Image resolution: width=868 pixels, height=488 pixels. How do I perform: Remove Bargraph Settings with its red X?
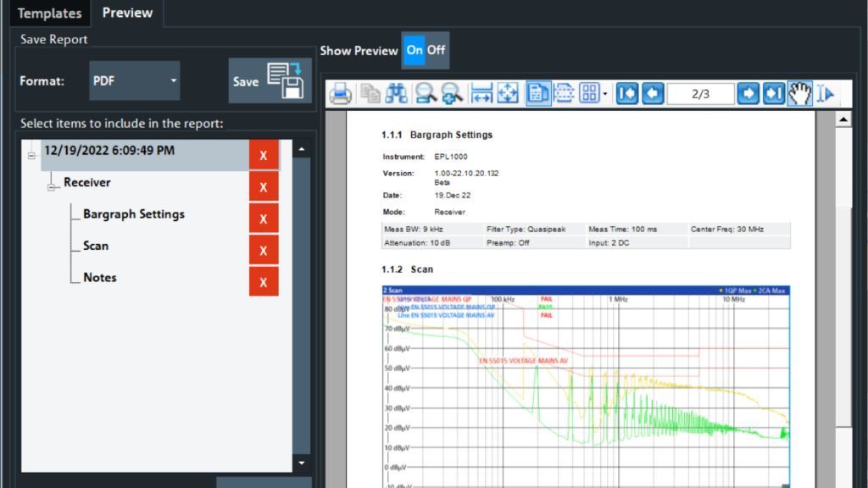[264, 219]
